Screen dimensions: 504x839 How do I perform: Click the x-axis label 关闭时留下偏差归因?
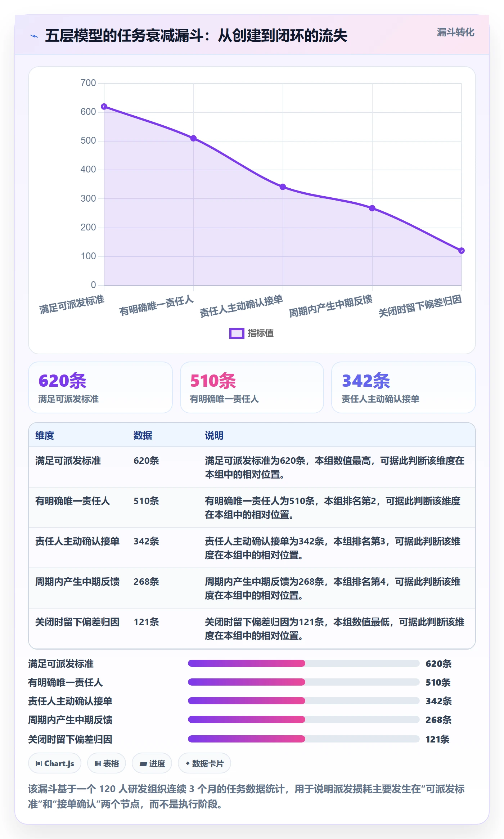420,306
